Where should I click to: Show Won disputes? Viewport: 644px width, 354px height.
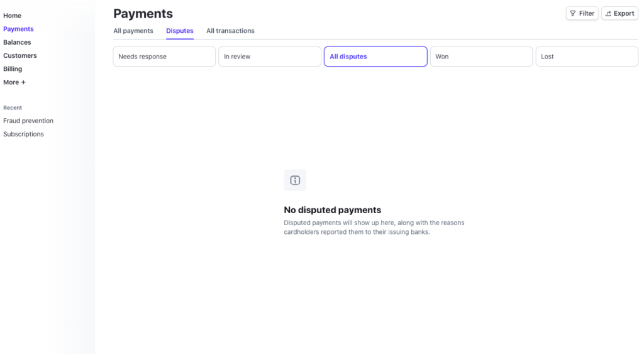coord(481,57)
